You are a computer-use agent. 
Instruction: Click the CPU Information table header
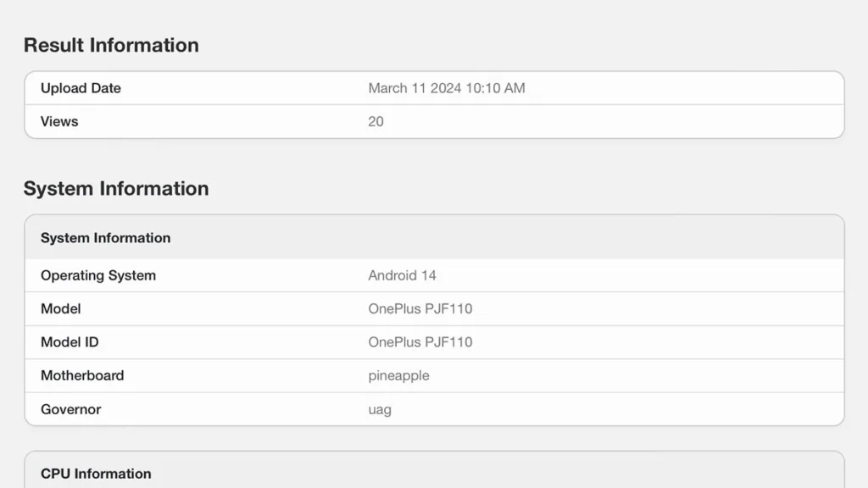96,474
